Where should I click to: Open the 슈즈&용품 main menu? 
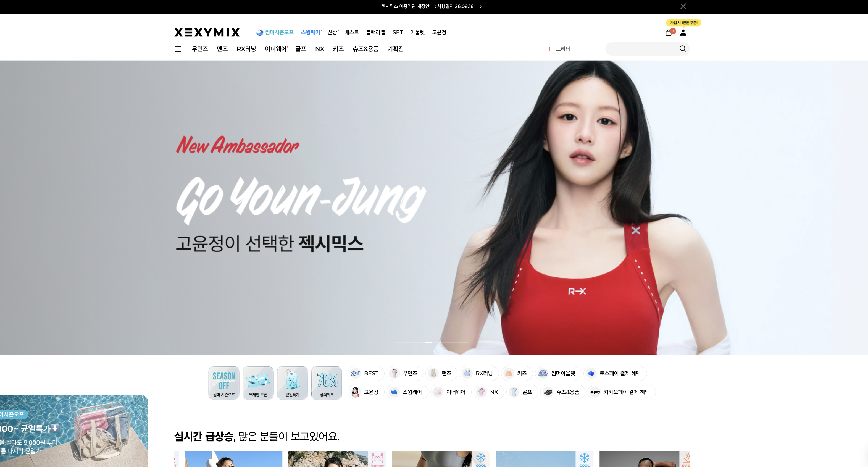tap(365, 49)
